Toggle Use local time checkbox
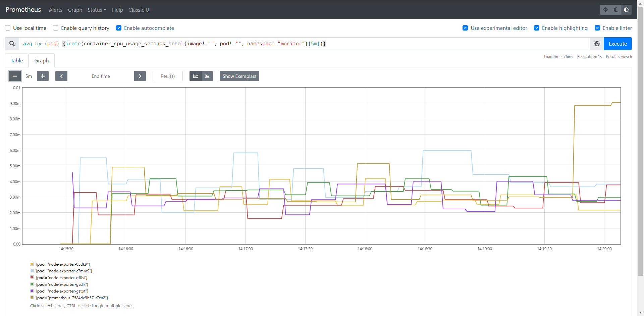 [8, 28]
